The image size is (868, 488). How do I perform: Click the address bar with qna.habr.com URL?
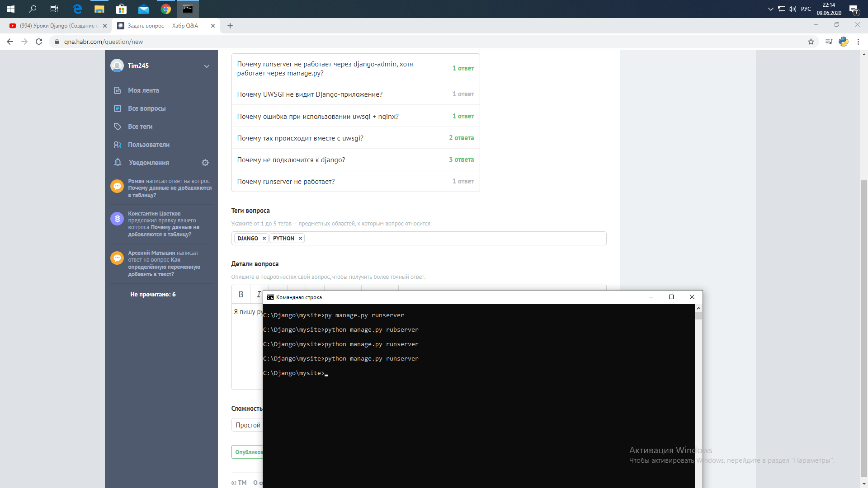pos(429,42)
